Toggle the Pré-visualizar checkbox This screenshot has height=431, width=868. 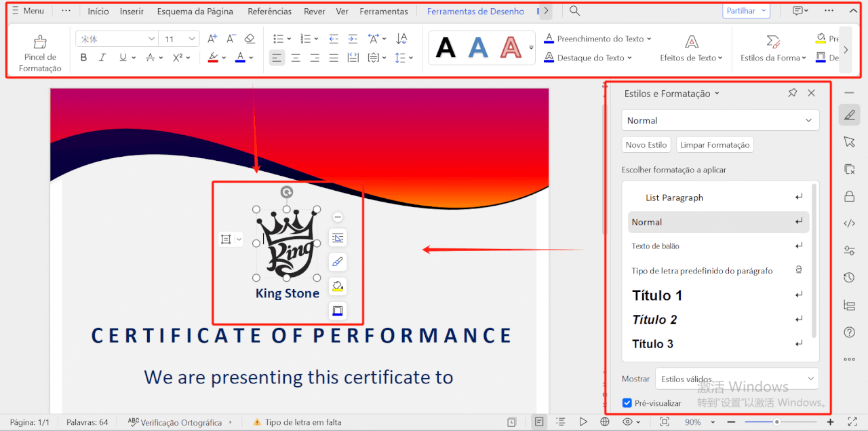pyautogui.click(x=627, y=403)
